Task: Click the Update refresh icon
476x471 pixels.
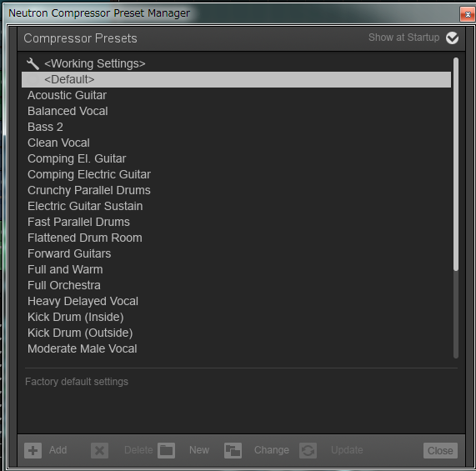Action: click(x=308, y=450)
